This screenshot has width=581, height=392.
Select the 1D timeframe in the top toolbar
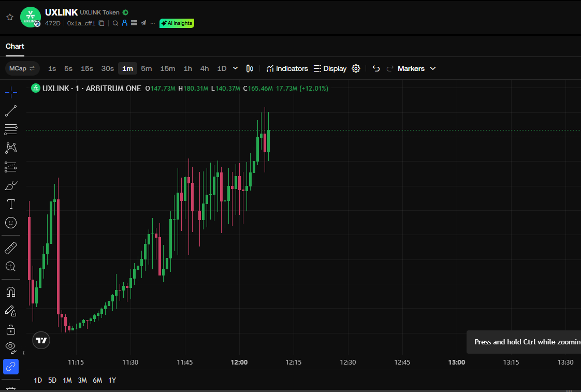click(222, 68)
